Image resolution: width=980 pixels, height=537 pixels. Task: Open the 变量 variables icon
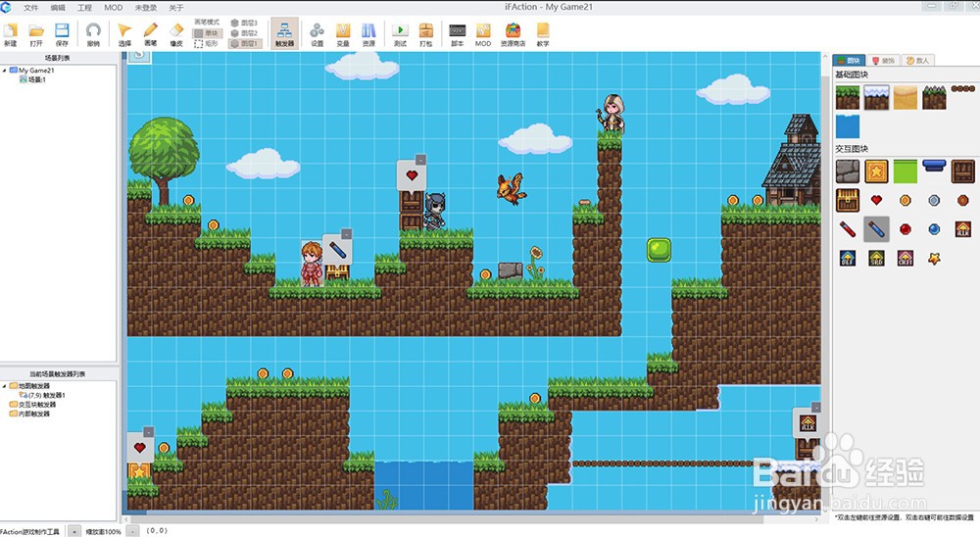click(342, 34)
